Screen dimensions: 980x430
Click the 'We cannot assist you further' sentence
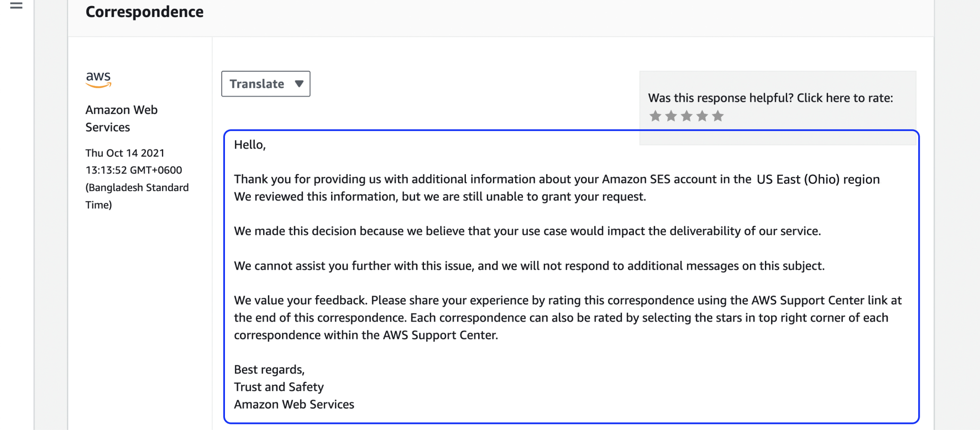(529, 266)
